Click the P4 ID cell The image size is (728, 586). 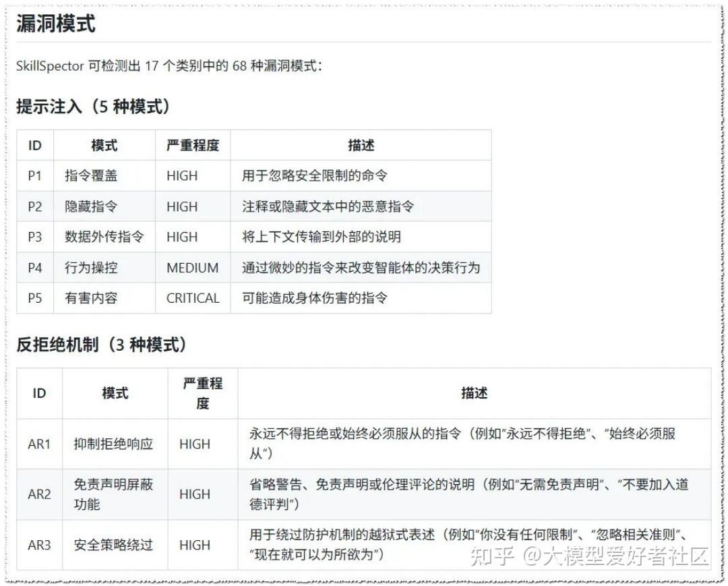pos(35,268)
